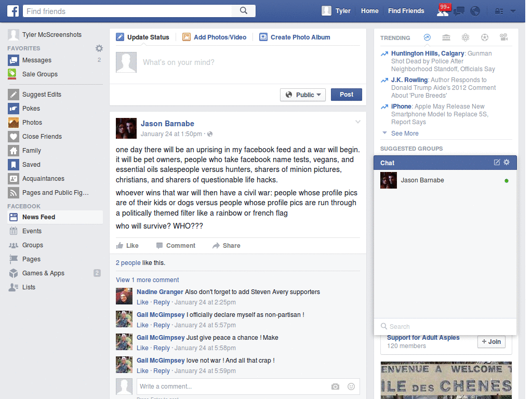Open Pages in sidebar

point(55,259)
